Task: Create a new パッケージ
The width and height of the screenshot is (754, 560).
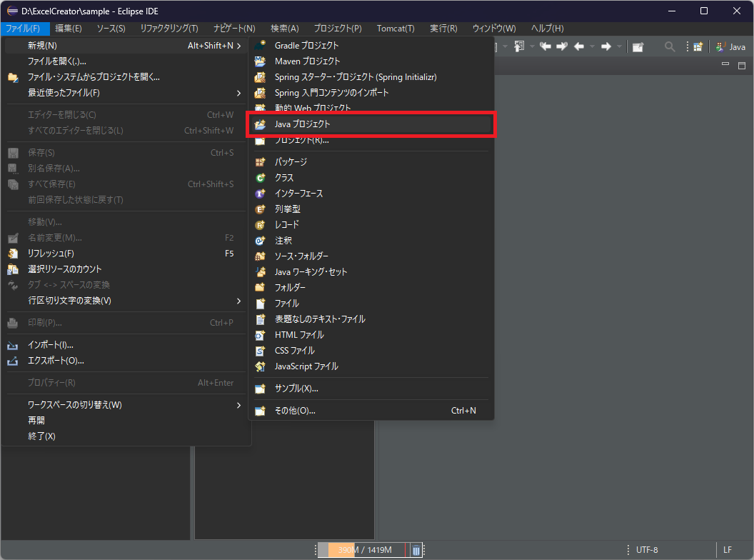Action: coord(371,162)
